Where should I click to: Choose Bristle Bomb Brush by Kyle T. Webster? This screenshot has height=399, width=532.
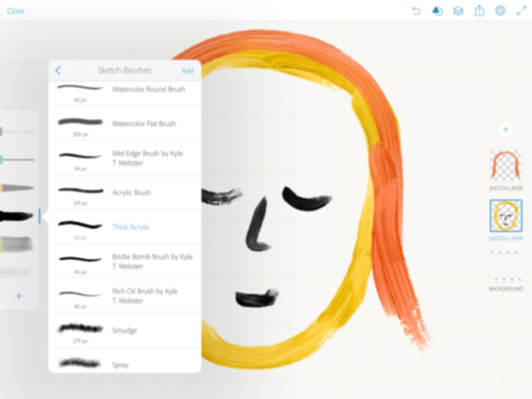click(125, 261)
